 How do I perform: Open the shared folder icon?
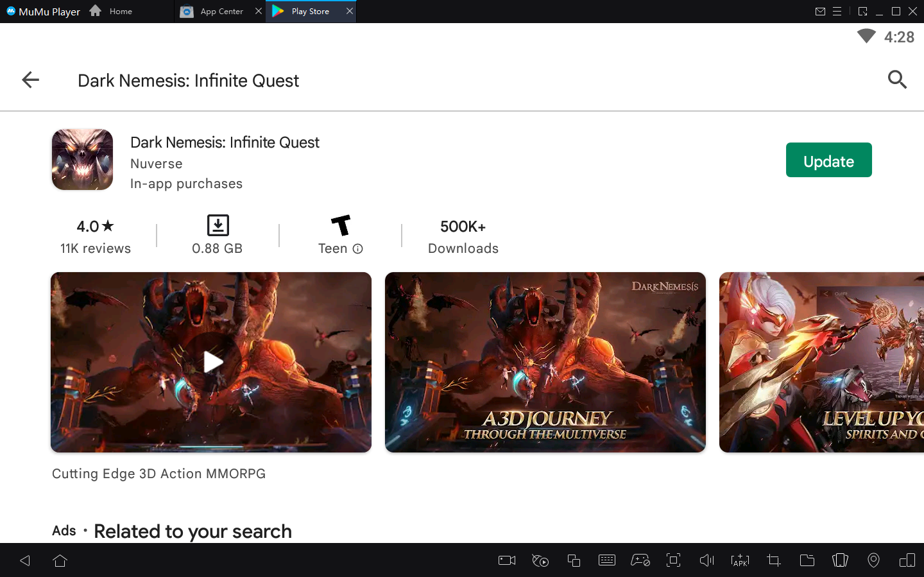pyautogui.click(x=807, y=560)
